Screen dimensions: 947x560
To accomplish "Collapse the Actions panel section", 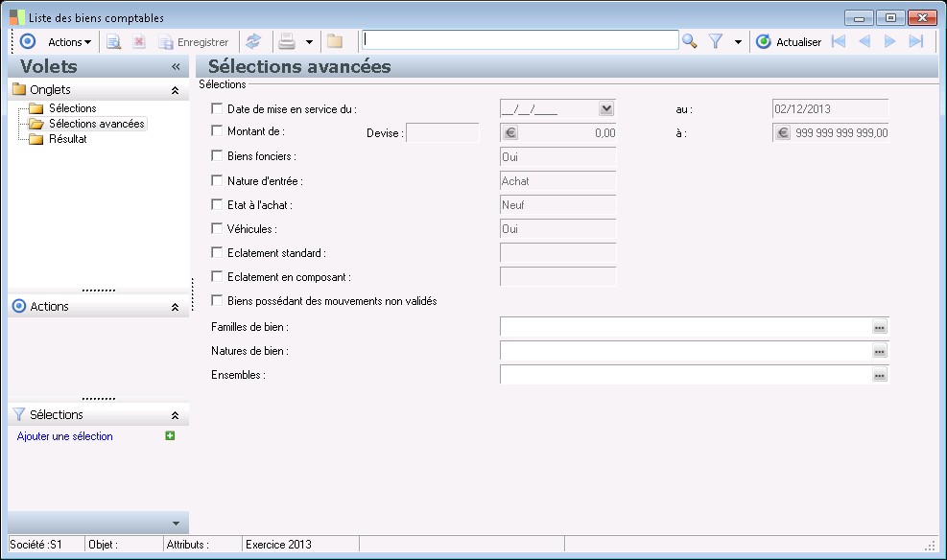I will pyautogui.click(x=176, y=307).
